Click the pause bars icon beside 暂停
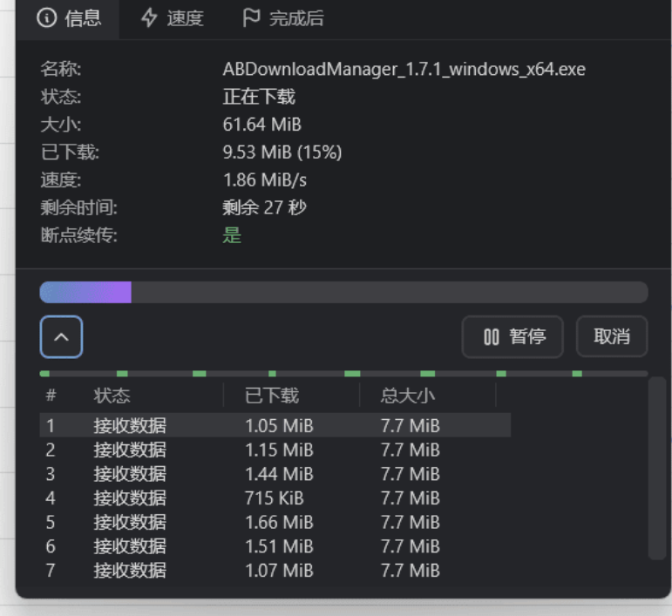 (x=492, y=336)
